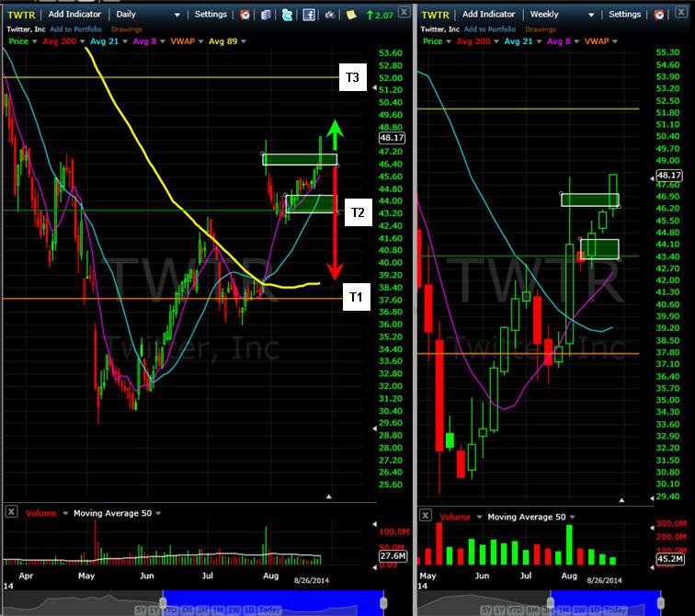The width and height of the screenshot is (695, 616).
Task: Click the stacked documents icon in toolbar
Action: point(266,15)
